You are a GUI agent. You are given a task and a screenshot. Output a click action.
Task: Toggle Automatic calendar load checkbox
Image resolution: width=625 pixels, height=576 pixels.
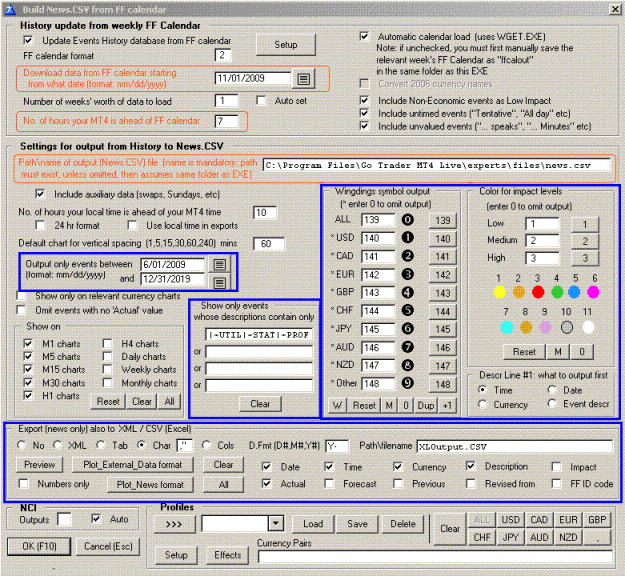tap(364, 36)
